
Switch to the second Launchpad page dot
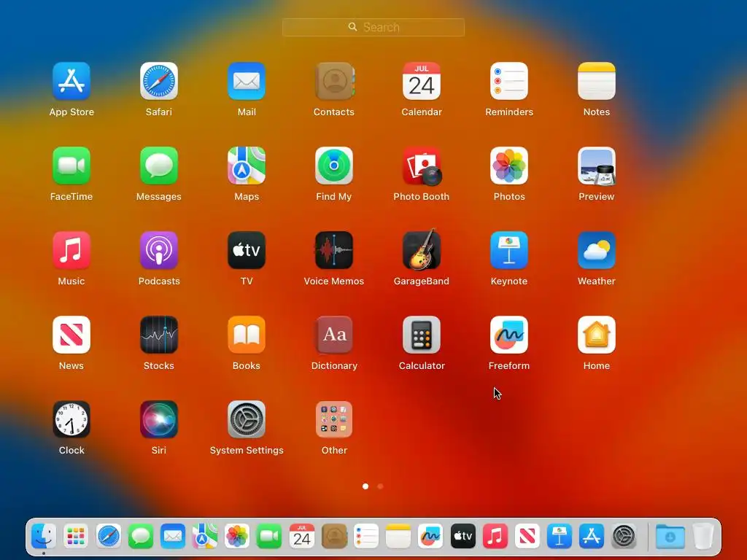click(x=380, y=486)
